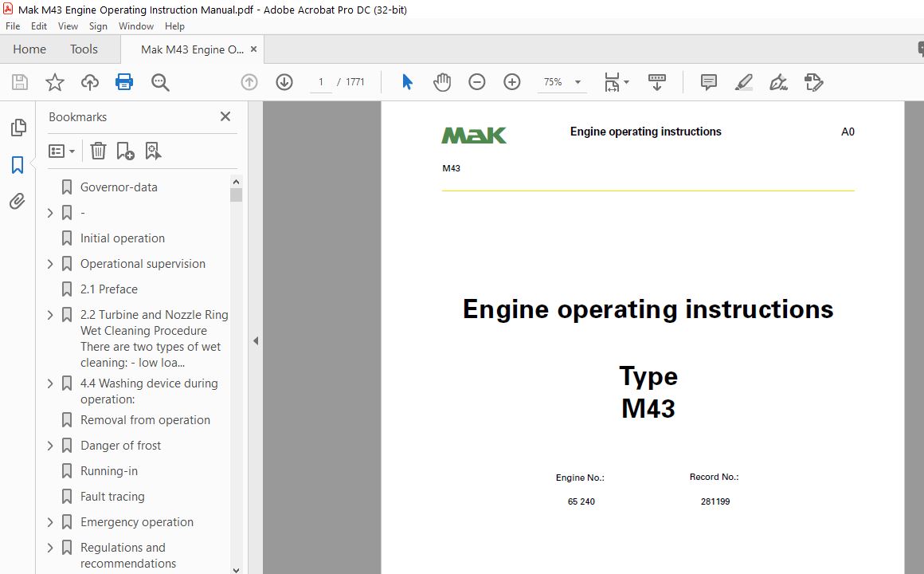Switch to the Tools tab

pos(84,49)
